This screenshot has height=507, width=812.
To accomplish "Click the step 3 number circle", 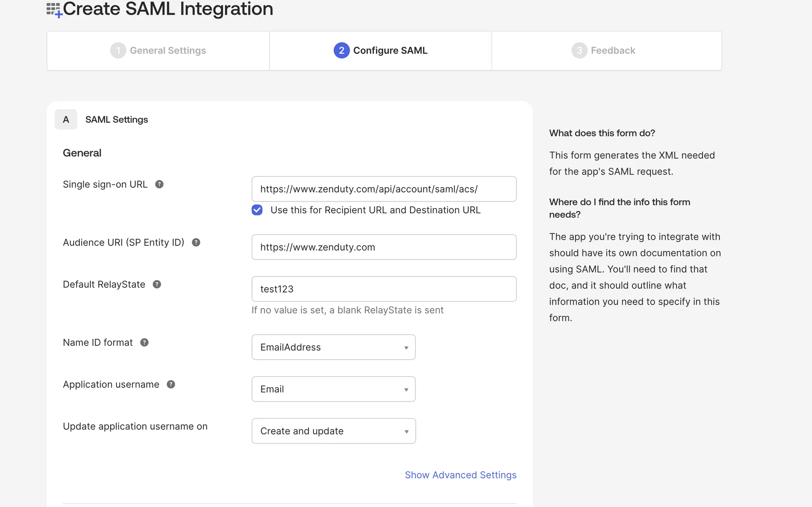I will tap(579, 50).
